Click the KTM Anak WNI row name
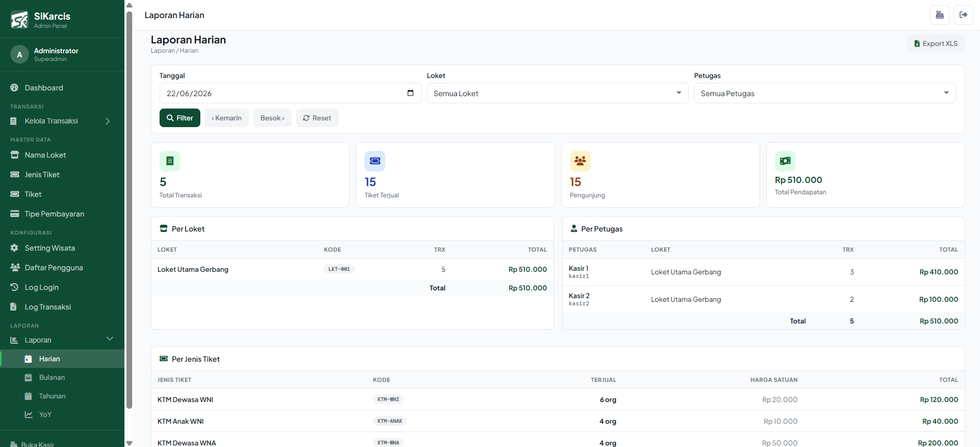The width and height of the screenshot is (980, 447). tap(181, 421)
